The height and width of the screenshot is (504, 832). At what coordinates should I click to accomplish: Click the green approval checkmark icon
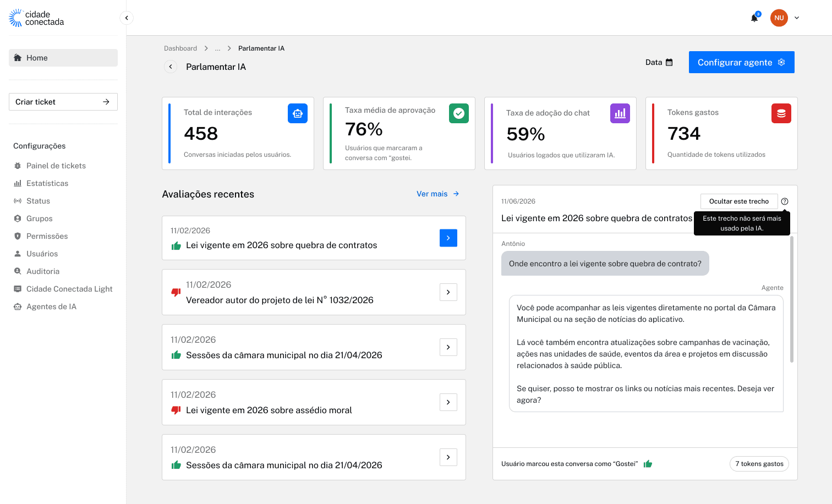click(x=459, y=113)
